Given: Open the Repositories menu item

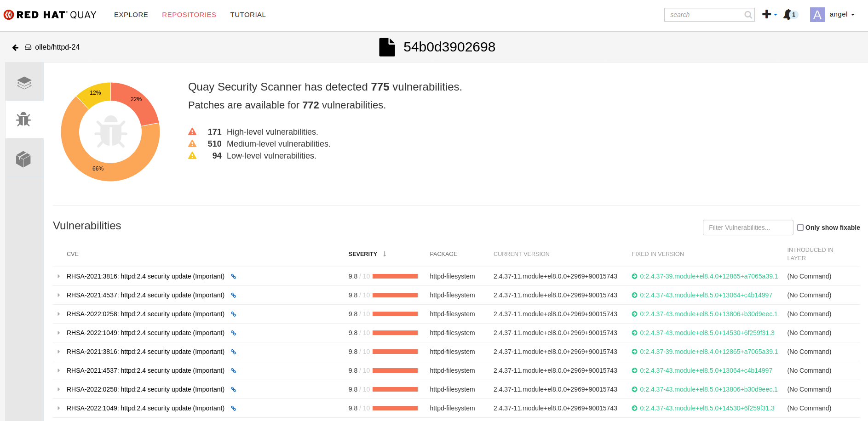Looking at the screenshot, I should [x=189, y=15].
